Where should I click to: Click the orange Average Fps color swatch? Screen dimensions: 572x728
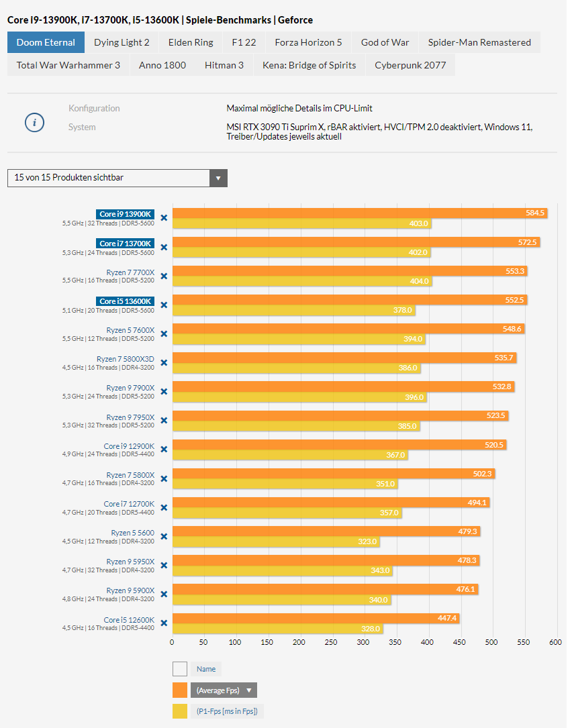(x=180, y=690)
